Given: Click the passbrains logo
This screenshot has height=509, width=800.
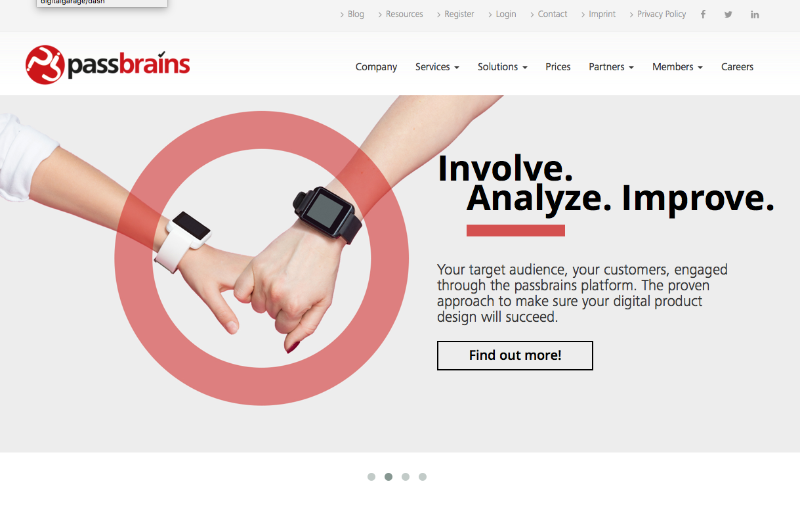Looking at the screenshot, I should (108, 65).
